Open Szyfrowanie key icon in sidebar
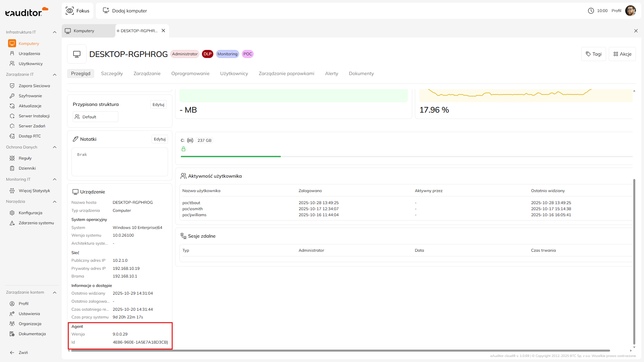644x362 pixels. pyautogui.click(x=12, y=96)
